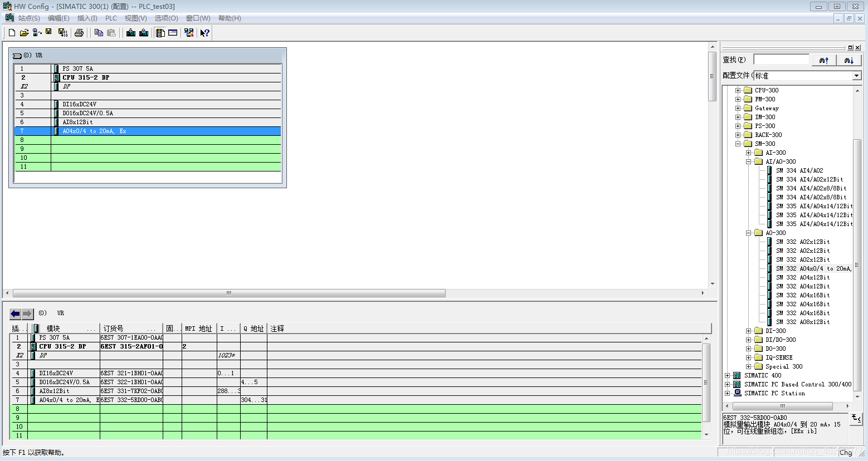Image resolution: width=868 pixels, height=461 pixels.
Task: Select SM 332 AO4x0/4 to 20mA catalog item
Action: [x=813, y=268]
